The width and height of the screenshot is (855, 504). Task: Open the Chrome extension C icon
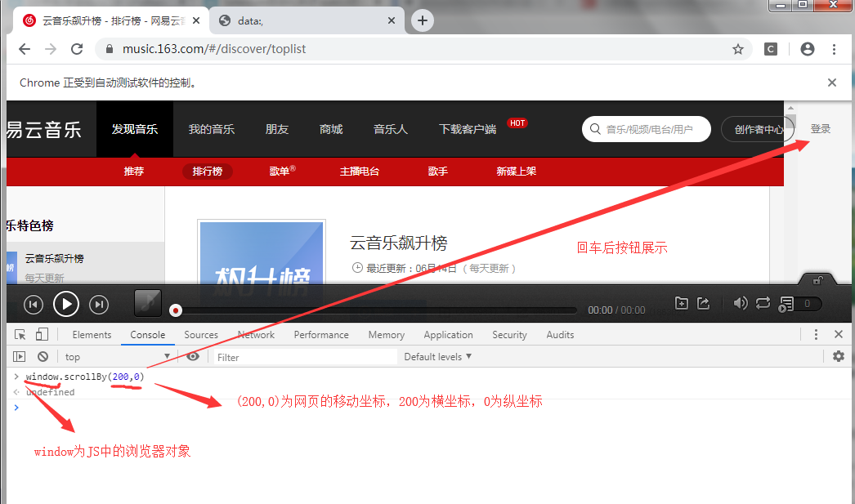[x=771, y=49]
